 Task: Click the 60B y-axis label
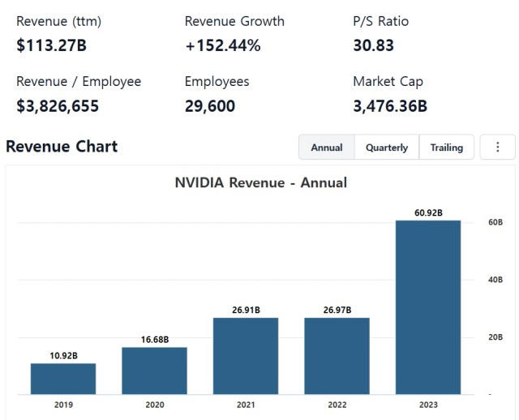click(495, 222)
